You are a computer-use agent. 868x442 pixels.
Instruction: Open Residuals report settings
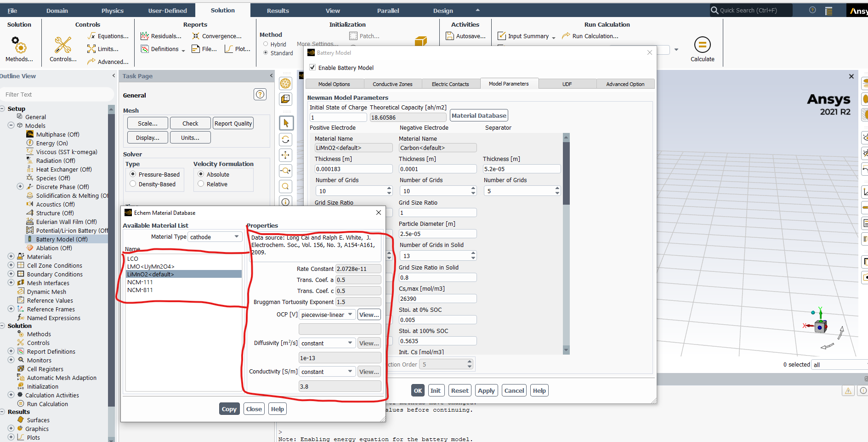pos(161,36)
